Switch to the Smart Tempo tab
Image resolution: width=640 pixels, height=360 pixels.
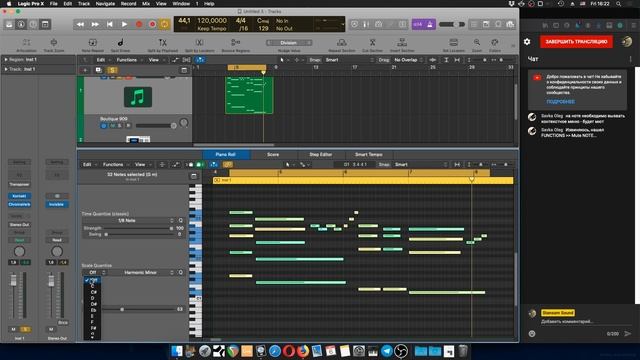point(369,155)
